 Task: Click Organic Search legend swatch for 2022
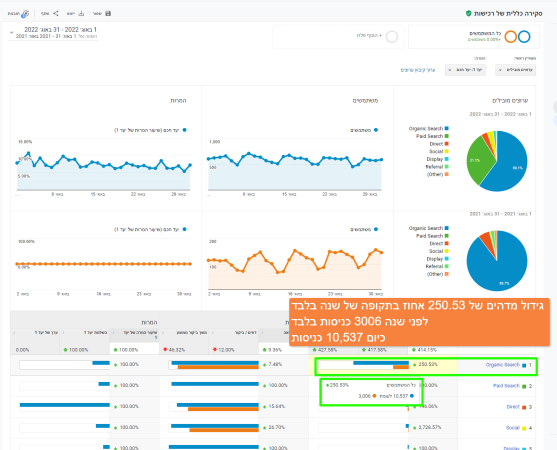pyautogui.click(x=447, y=129)
